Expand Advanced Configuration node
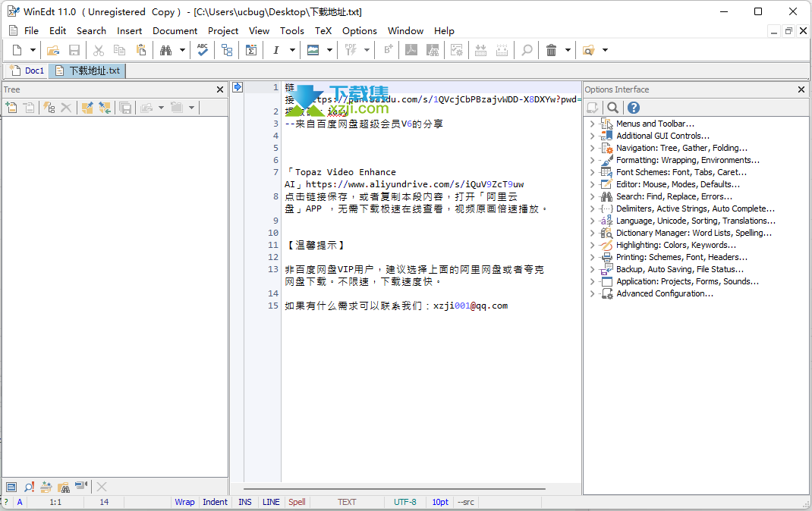 tap(593, 293)
